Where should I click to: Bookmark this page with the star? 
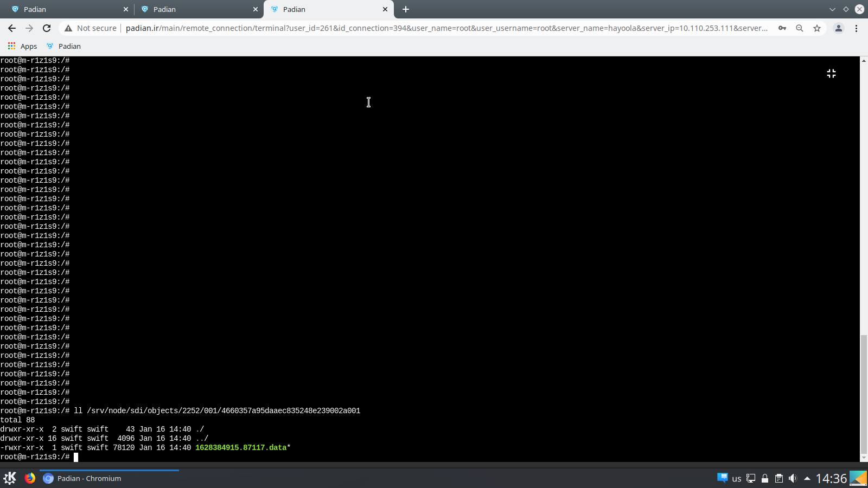coord(817,28)
